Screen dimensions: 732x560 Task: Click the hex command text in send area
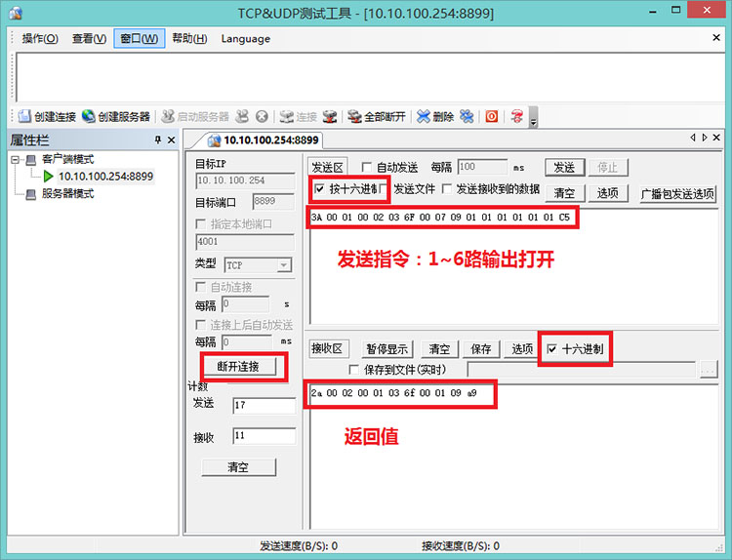click(x=440, y=217)
